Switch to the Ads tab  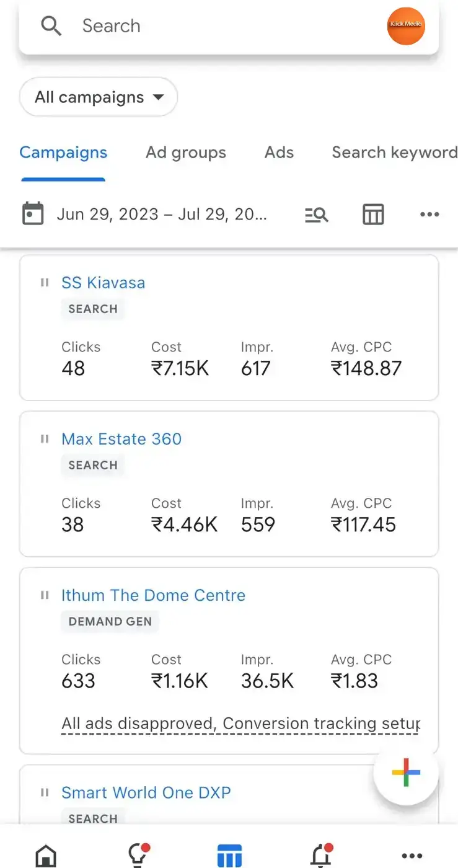[279, 153]
